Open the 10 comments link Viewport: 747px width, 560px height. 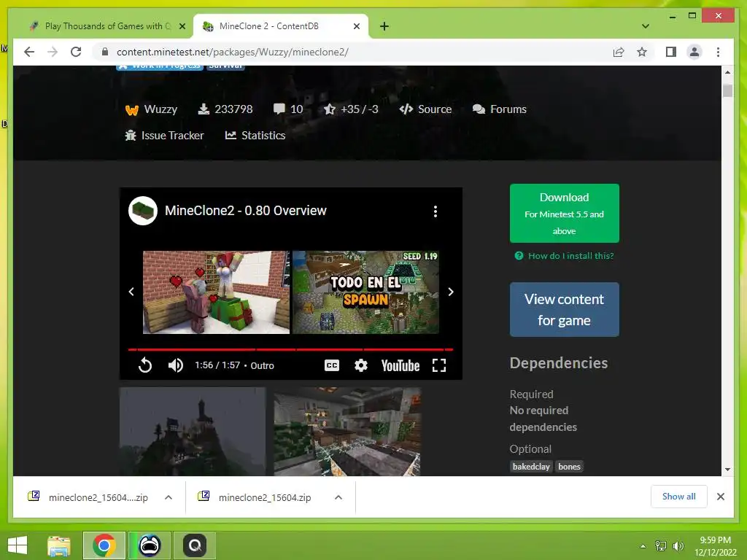coord(288,109)
